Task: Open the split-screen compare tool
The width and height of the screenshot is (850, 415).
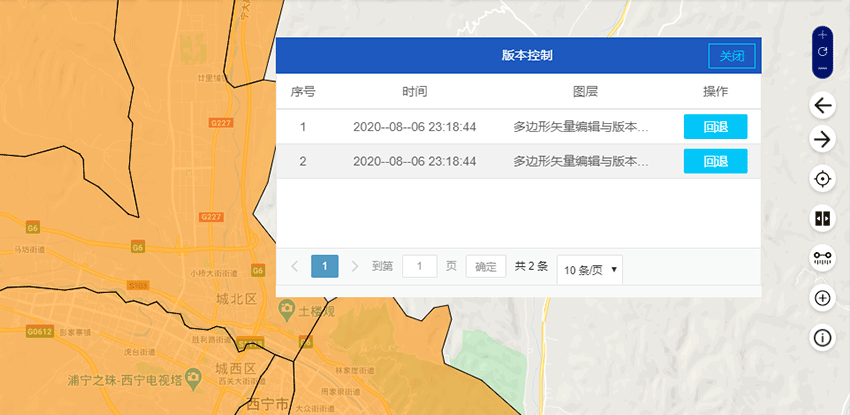Action: tap(823, 218)
